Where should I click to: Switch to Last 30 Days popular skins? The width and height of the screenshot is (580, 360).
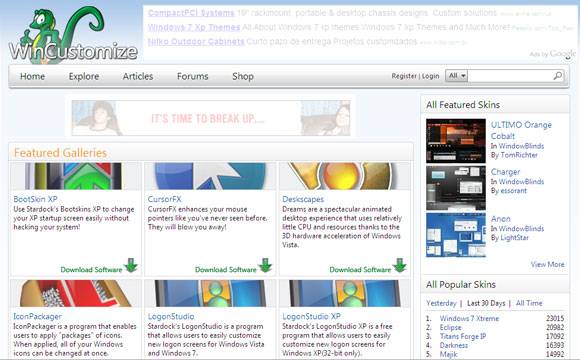pyautogui.click(x=486, y=303)
